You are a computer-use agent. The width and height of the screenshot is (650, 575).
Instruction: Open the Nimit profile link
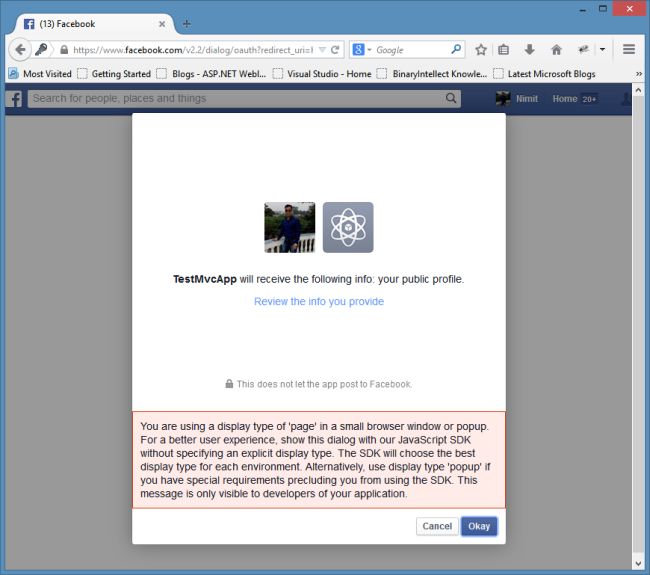tap(527, 99)
